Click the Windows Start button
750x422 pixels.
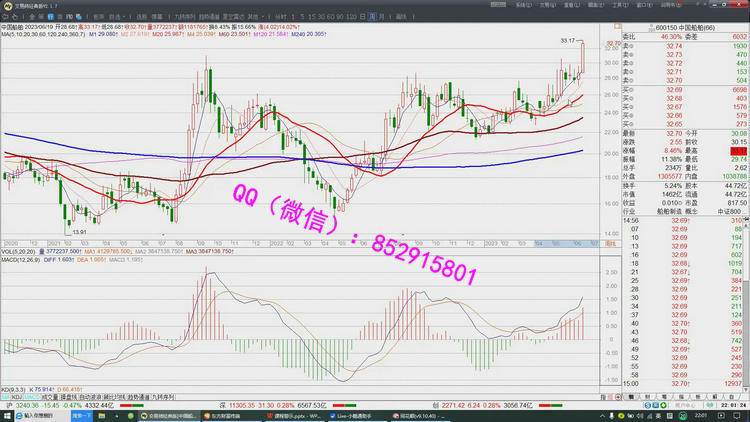pyautogui.click(x=6, y=413)
